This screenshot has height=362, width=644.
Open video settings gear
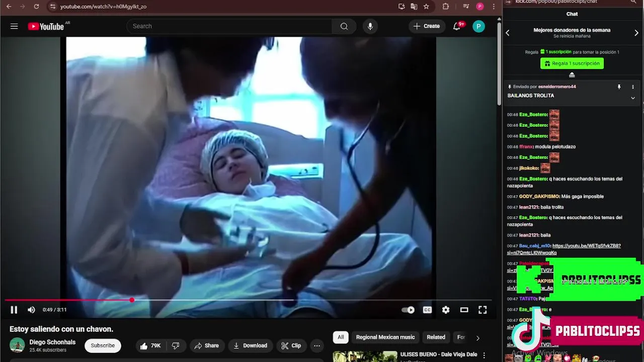coord(446,310)
